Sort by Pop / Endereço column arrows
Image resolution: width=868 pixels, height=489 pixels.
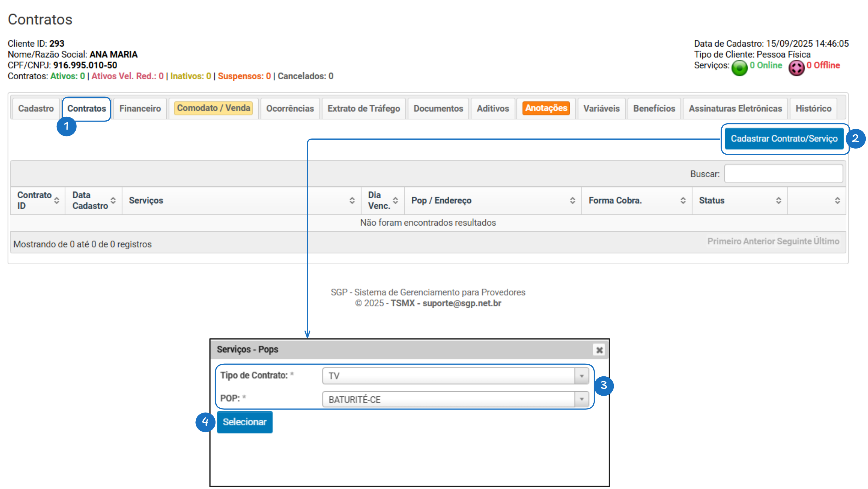pyautogui.click(x=572, y=201)
